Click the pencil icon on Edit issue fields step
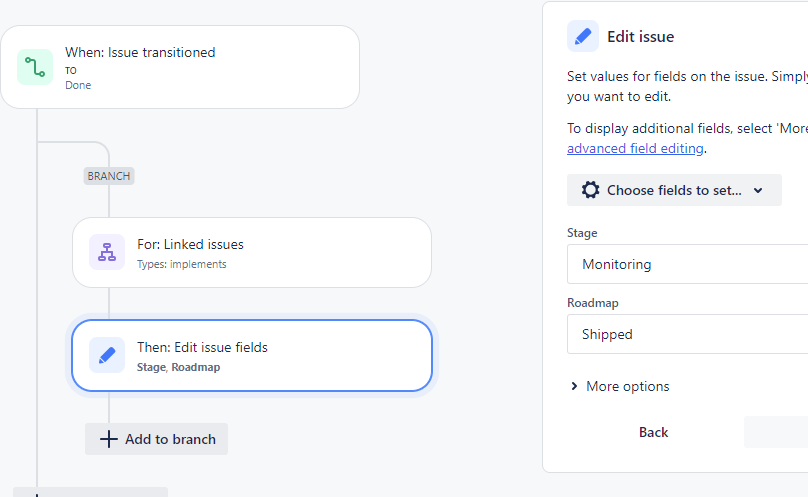This screenshot has width=808, height=497. [x=107, y=355]
